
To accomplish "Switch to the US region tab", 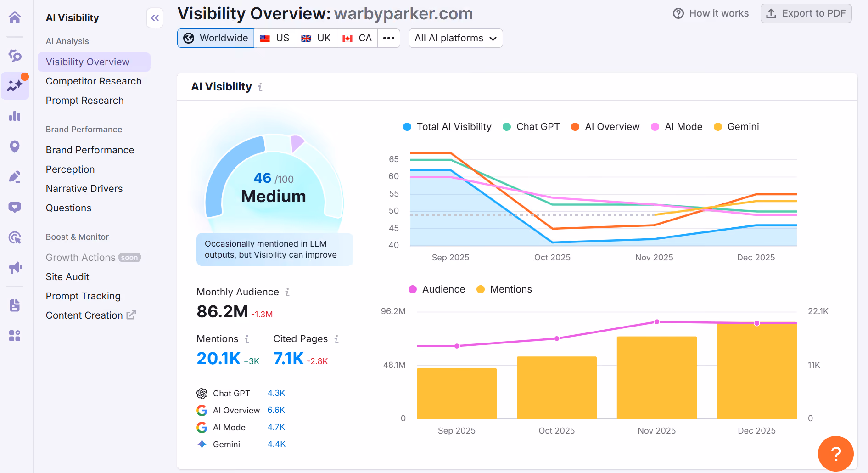I will (x=274, y=38).
